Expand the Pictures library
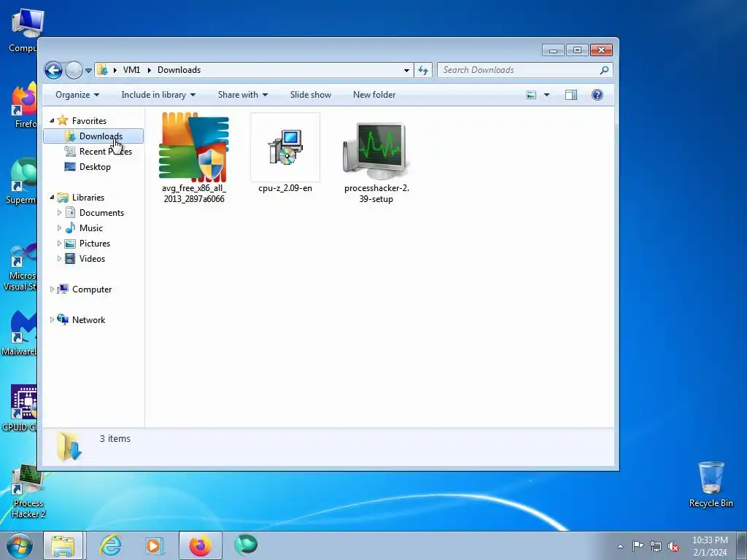 pos(60,243)
